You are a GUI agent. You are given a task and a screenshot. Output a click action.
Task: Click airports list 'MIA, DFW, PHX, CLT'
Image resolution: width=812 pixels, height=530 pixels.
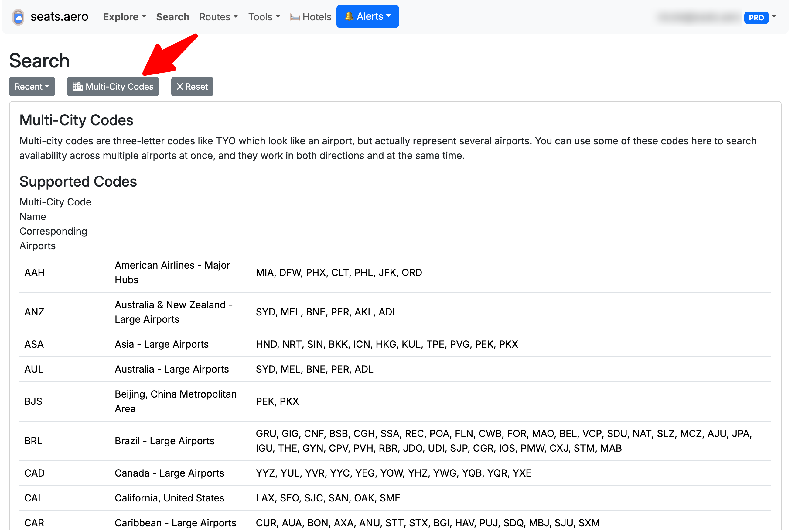[x=339, y=273]
